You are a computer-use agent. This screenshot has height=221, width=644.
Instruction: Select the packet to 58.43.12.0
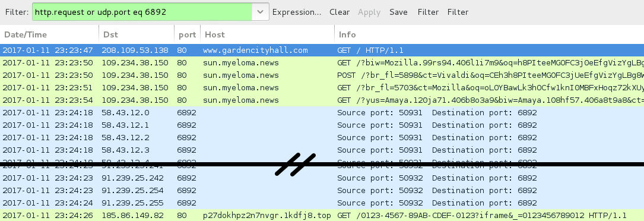pyautogui.click(x=322, y=112)
